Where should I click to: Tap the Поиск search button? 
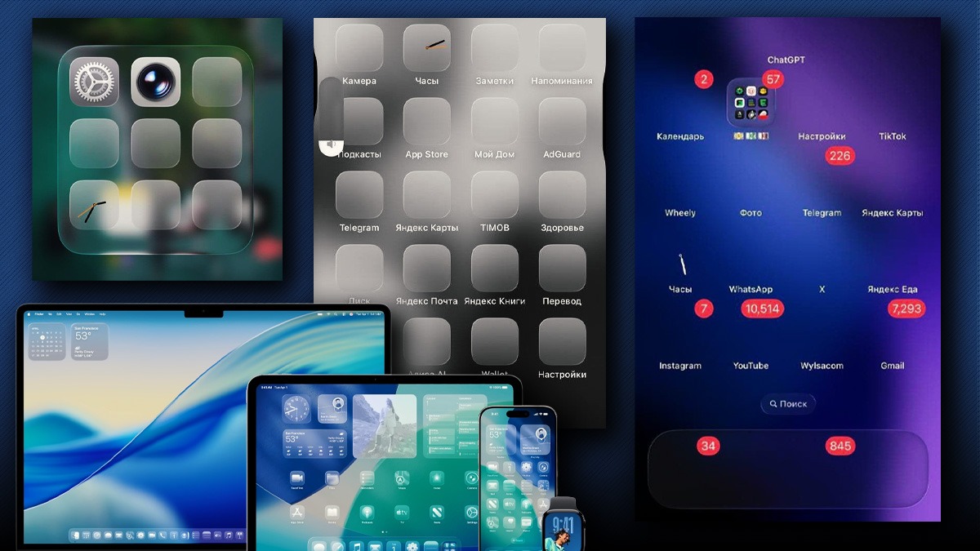point(787,403)
